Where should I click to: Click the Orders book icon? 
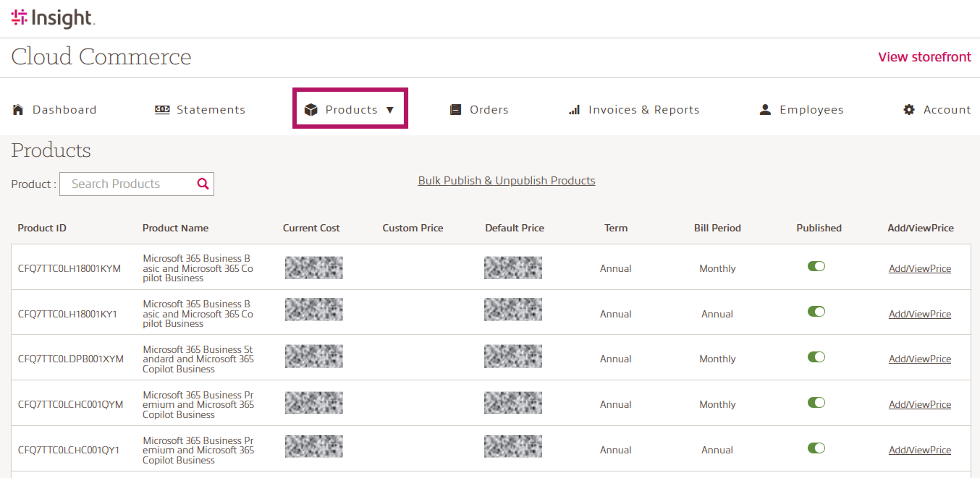click(455, 110)
